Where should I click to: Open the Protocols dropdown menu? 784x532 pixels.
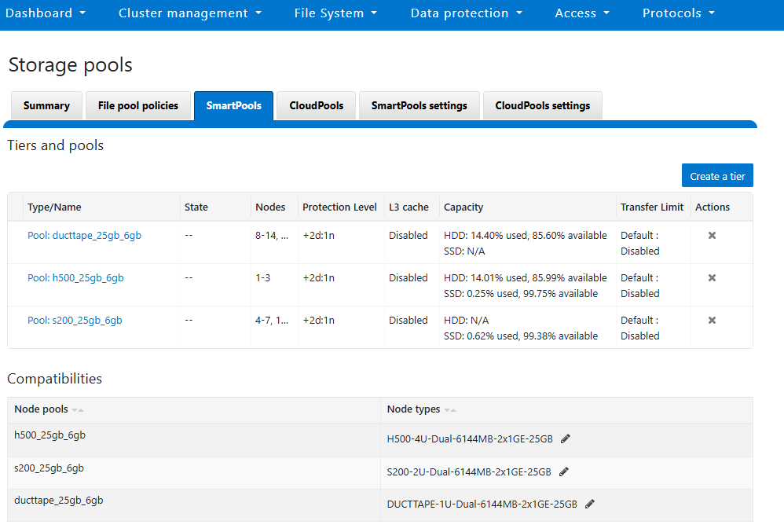tap(679, 13)
